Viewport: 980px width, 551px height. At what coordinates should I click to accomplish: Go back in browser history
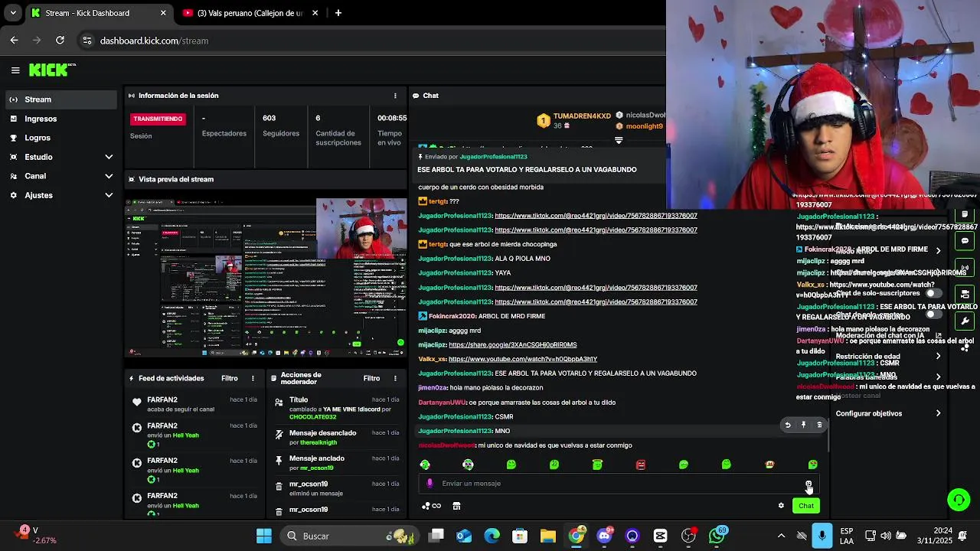tap(14, 41)
